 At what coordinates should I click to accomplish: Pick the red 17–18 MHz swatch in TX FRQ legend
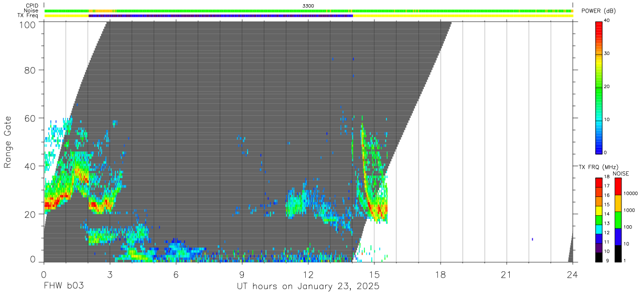pyautogui.click(x=598, y=183)
